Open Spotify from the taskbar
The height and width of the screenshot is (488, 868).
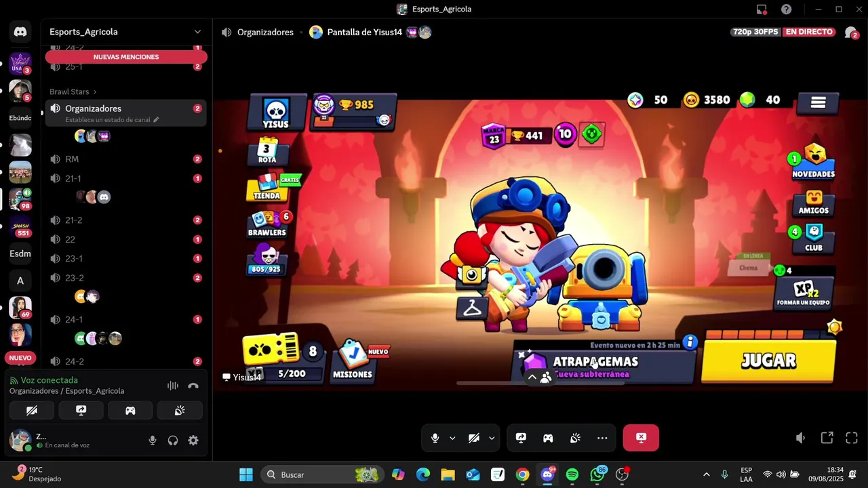[x=572, y=474]
